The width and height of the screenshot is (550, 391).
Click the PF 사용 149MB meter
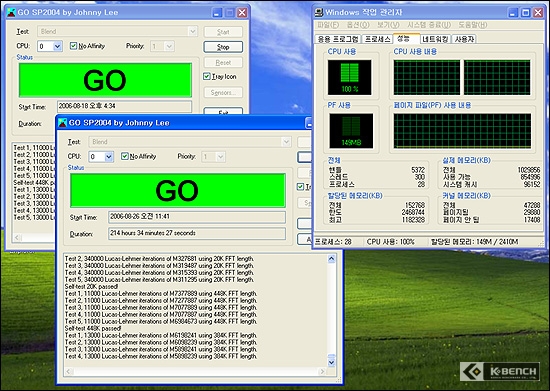351,131
